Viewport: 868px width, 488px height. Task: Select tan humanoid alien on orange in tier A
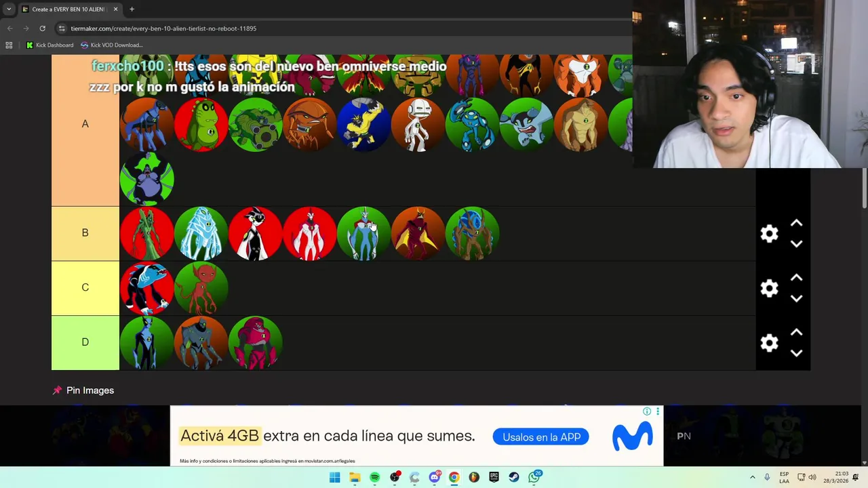click(x=581, y=124)
